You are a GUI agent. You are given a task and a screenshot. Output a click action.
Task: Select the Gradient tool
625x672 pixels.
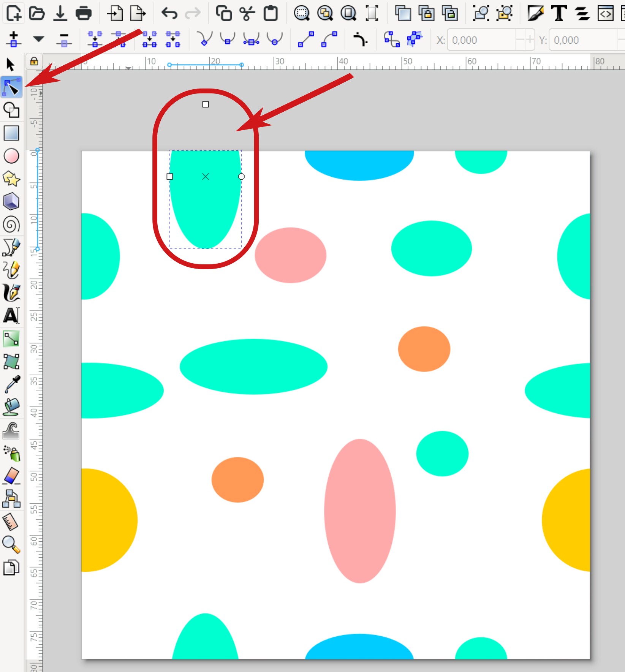(11, 338)
